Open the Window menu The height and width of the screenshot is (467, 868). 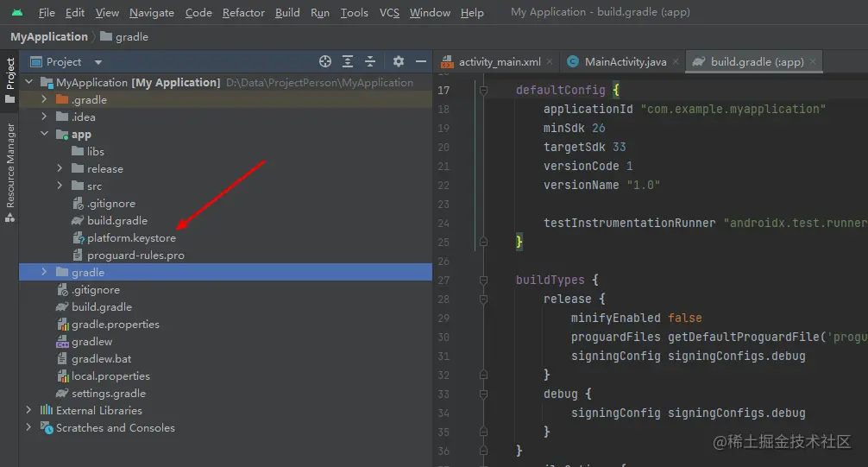[430, 12]
